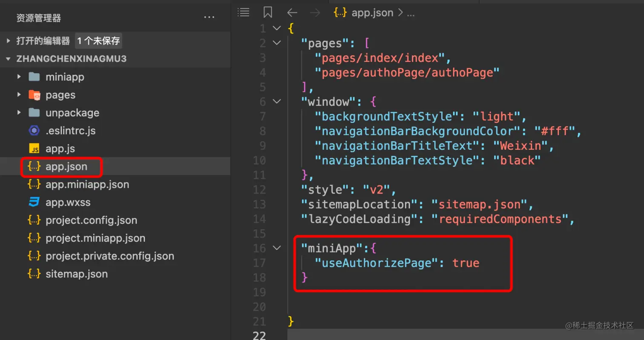
Task: Click line number 22 in the gutter
Action: pyautogui.click(x=259, y=336)
